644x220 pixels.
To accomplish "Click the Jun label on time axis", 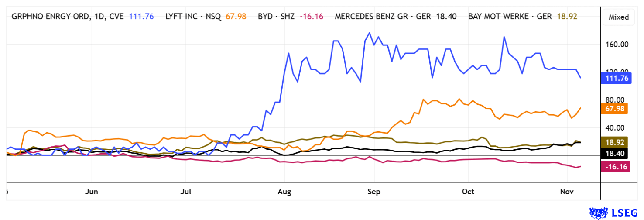I will [92, 191].
